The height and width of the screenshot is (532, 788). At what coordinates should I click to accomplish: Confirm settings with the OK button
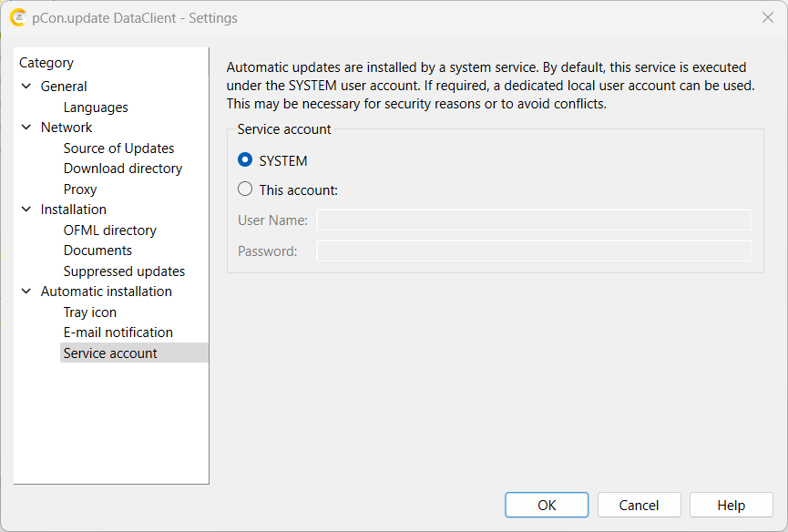pos(547,505)
